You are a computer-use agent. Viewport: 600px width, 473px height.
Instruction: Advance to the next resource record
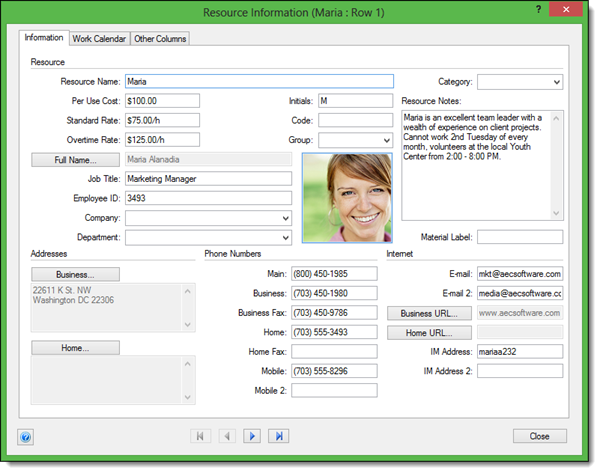point(253,436)
